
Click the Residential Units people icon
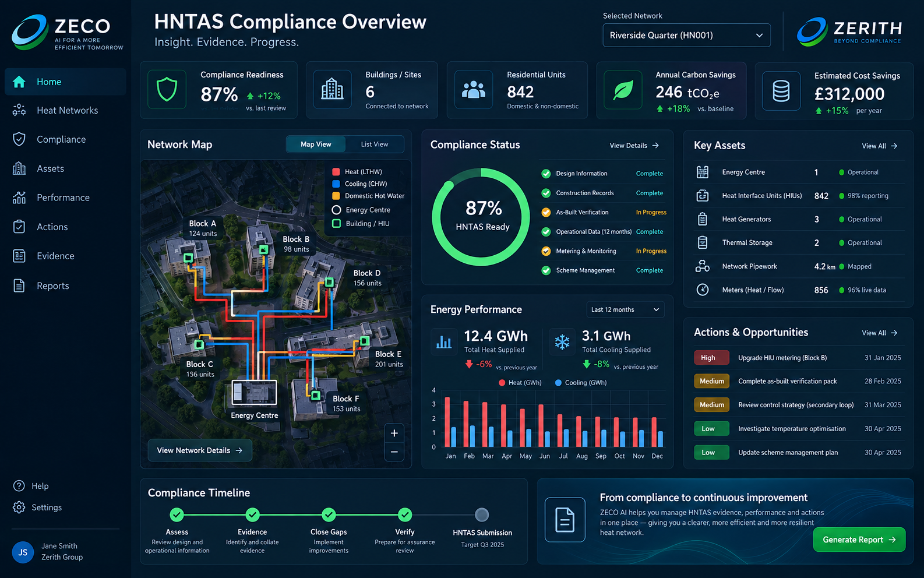pos(474,90)
